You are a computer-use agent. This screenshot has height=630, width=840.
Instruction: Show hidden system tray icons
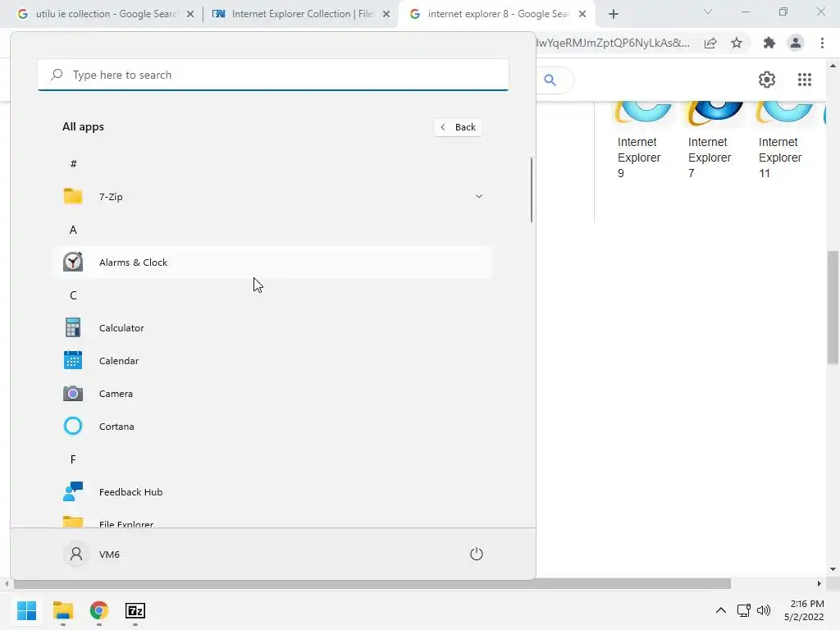[721, 610]
